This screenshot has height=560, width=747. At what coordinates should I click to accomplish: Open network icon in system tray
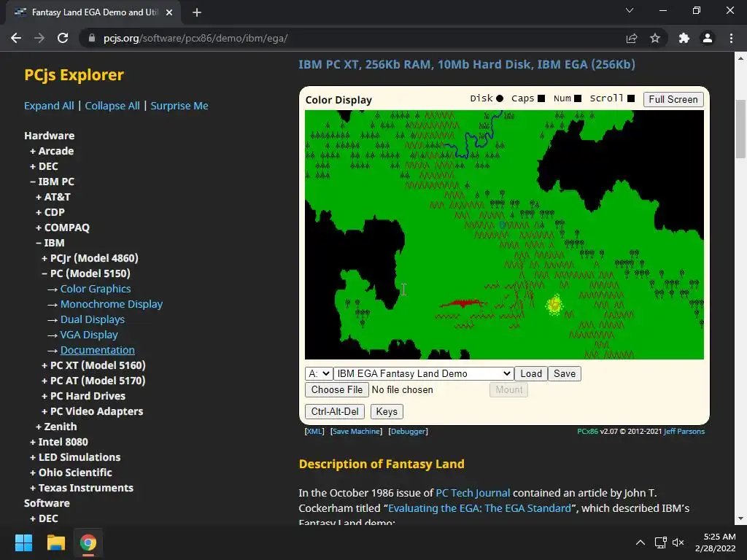[660, 542]
